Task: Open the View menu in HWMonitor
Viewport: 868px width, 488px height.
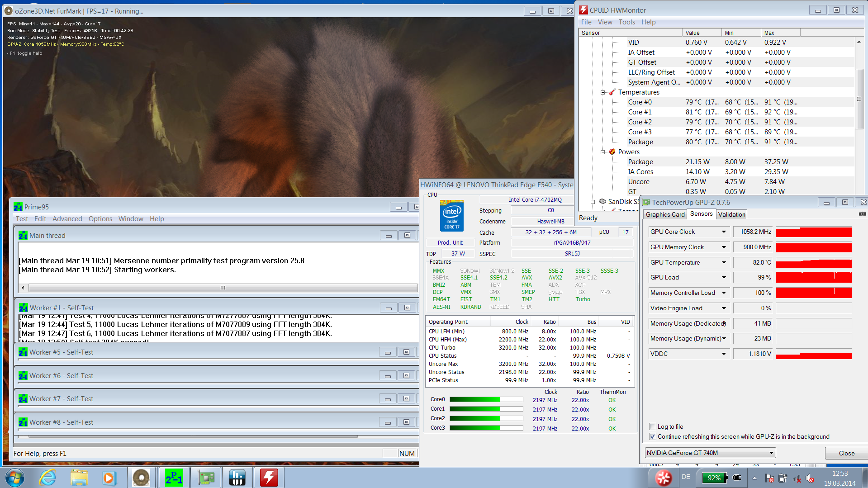Action: point(605,22)
